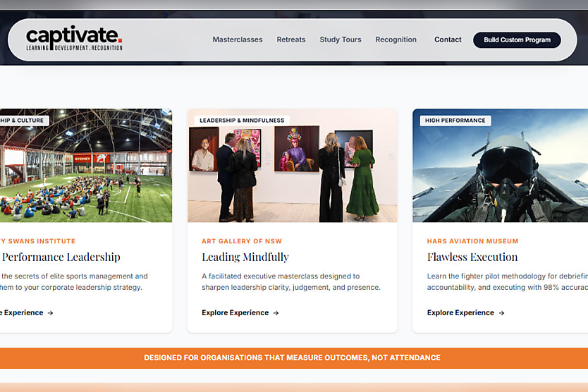Click the High Performance tag

coord(455,121)
